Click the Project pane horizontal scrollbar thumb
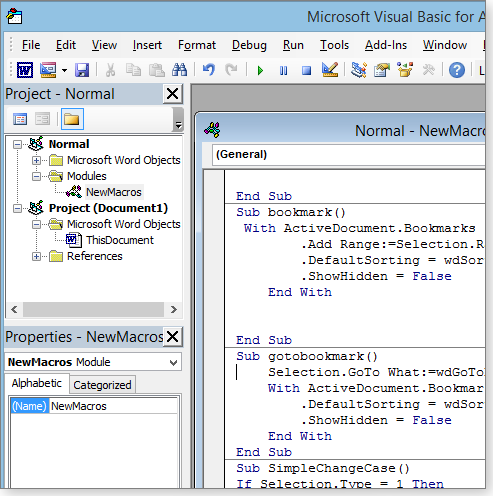This screenshot has height=496, width=493. click(93, 310)
